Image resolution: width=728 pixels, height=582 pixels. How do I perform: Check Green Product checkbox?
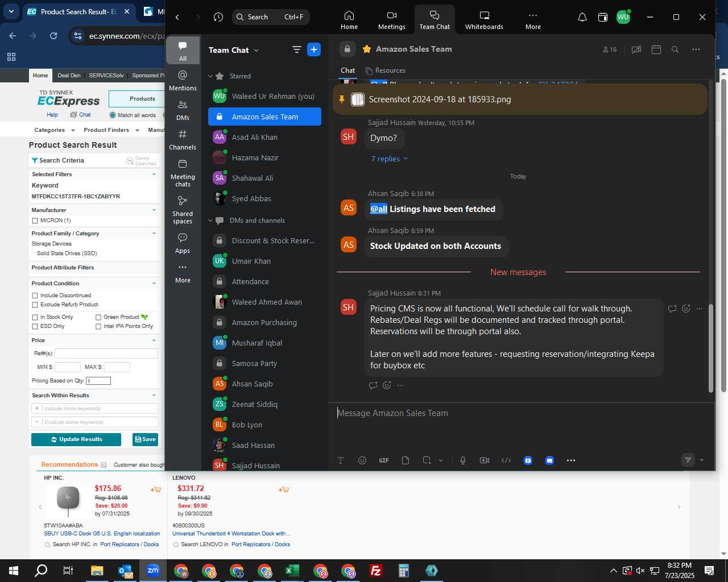point(98,317)
